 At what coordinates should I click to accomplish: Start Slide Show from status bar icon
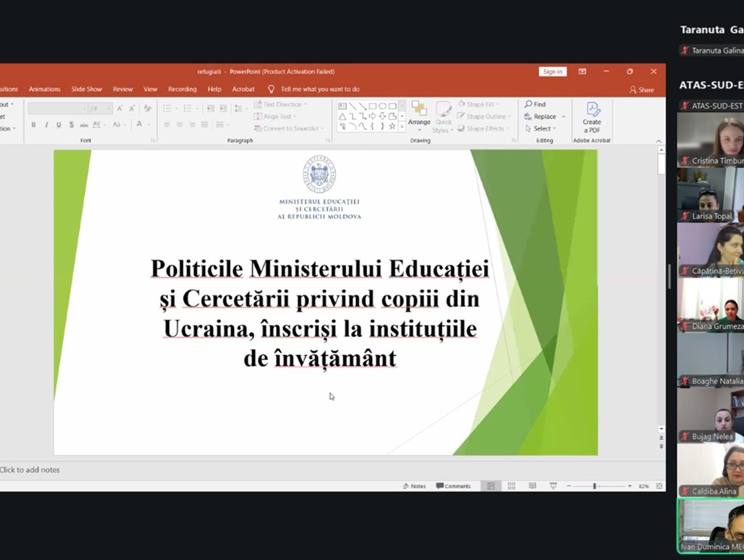click(x=553, y=486)
